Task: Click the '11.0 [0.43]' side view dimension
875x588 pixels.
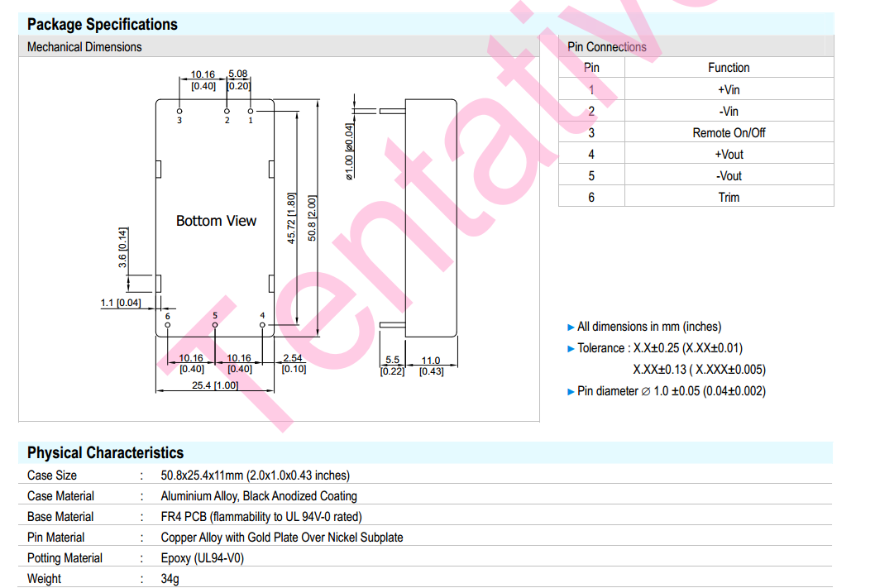Action: [431, 366]
